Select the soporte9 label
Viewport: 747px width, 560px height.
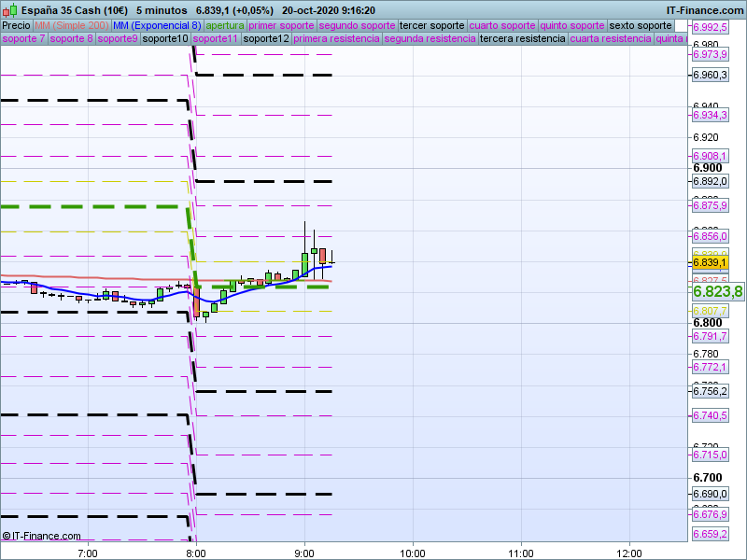point(118,38)
